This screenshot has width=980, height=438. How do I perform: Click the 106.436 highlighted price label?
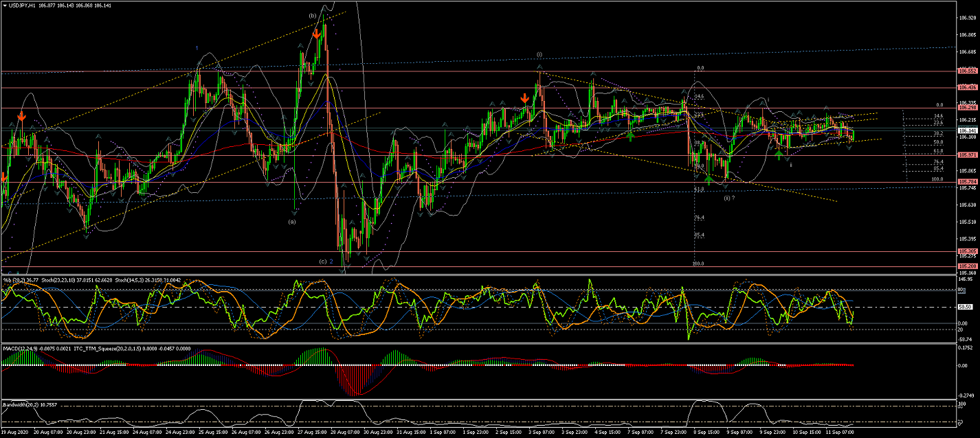tap(968, 87)
